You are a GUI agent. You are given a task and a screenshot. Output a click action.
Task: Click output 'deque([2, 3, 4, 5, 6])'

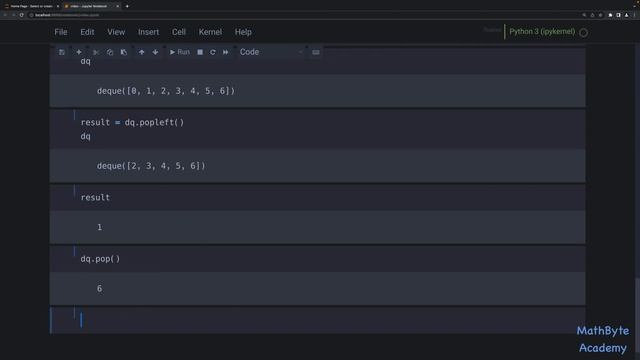(151, 166)
